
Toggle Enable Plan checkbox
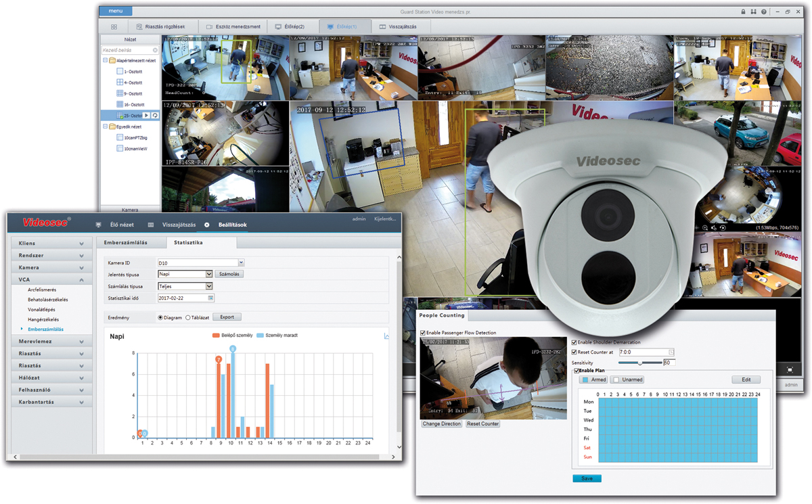coord(577,371)
